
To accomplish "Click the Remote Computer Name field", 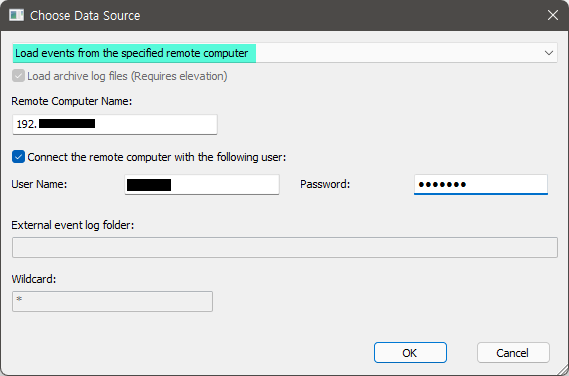I will tap(115, 124).
